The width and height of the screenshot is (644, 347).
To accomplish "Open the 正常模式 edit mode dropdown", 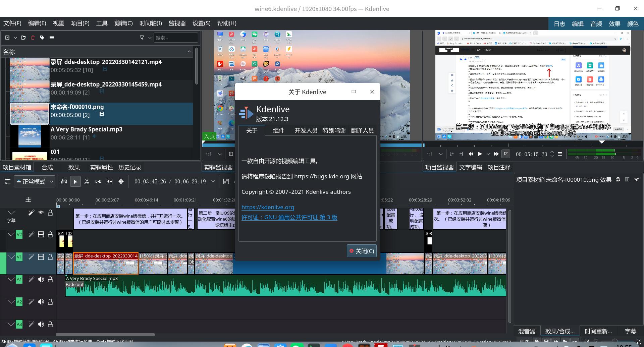I will click(35, 181).
